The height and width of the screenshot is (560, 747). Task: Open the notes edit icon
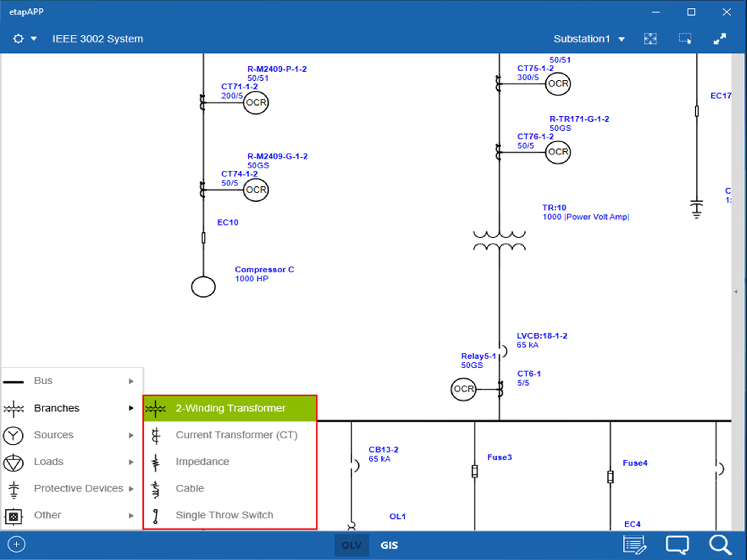point(634,544)
